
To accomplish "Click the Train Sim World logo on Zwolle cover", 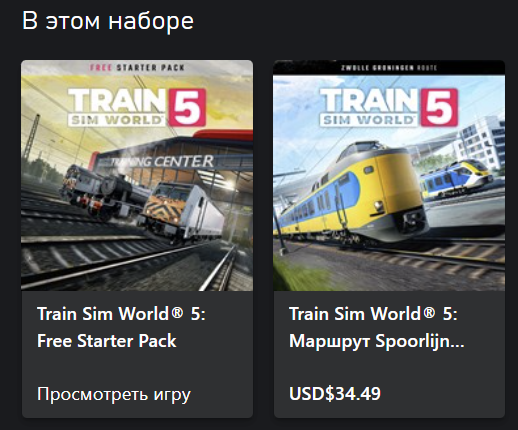I will 368,107.
